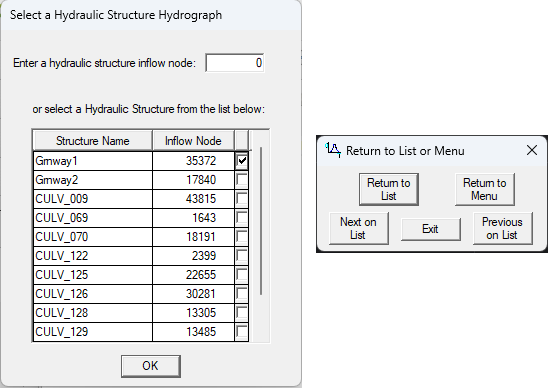Image resolution: width=552 pixels, height=388 pixels.
Task: Select the Grnway1 name cell
Action: [x=93, y=161]
